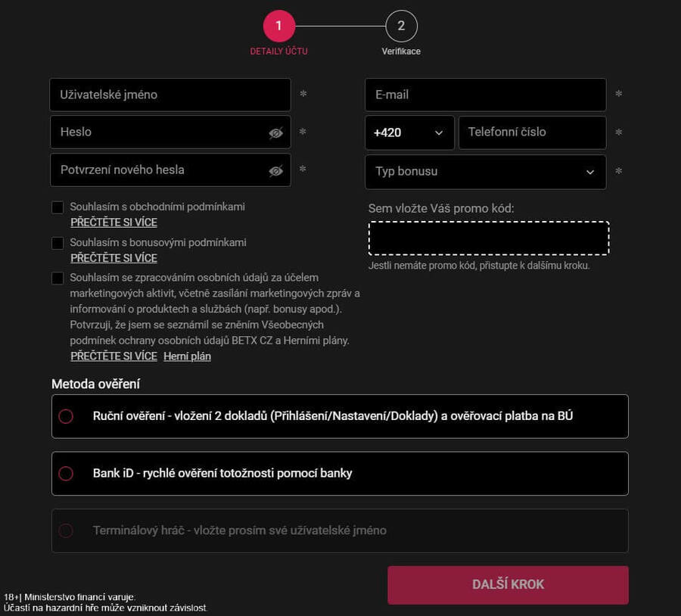Tick the marketing data processing consent checkbox
The height and width of the screenshot is (616, 681).
coord(58,278)
